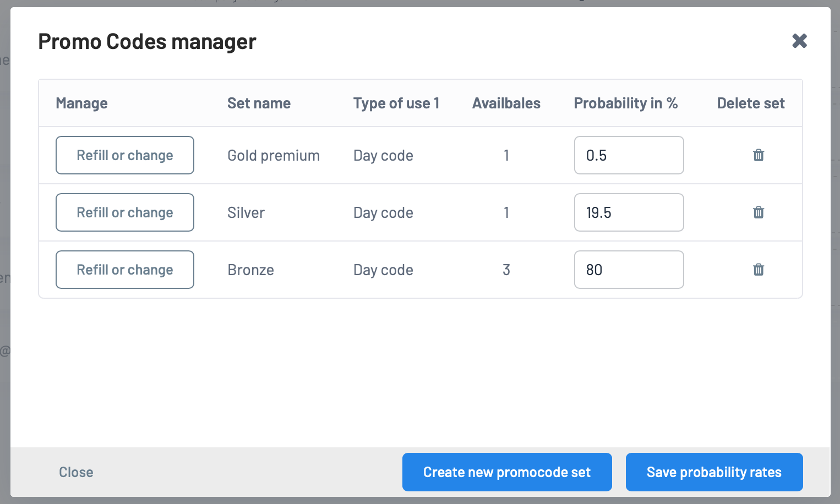Click the Manage column header
Viewport: 840px width, 504px height.
coord(81,103)
